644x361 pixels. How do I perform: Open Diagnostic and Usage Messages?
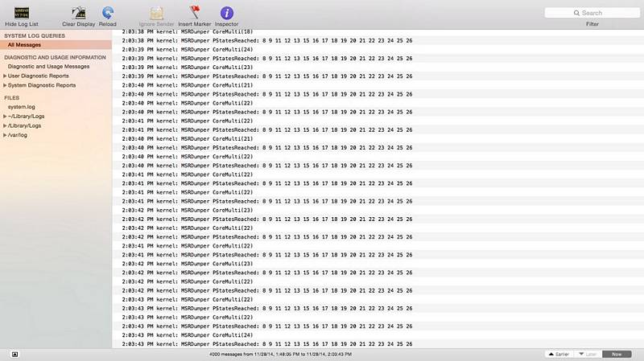(48, 67)
